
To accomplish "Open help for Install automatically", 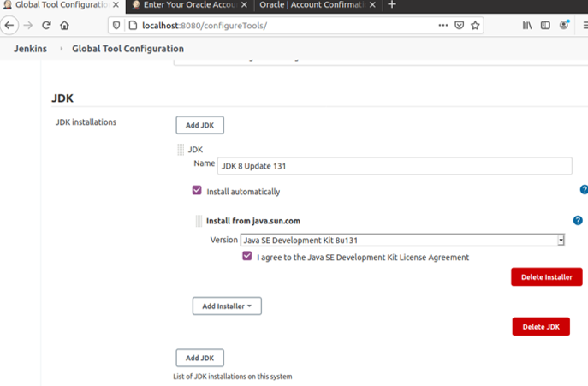I will pyautogui.click(x=584, y=190).
